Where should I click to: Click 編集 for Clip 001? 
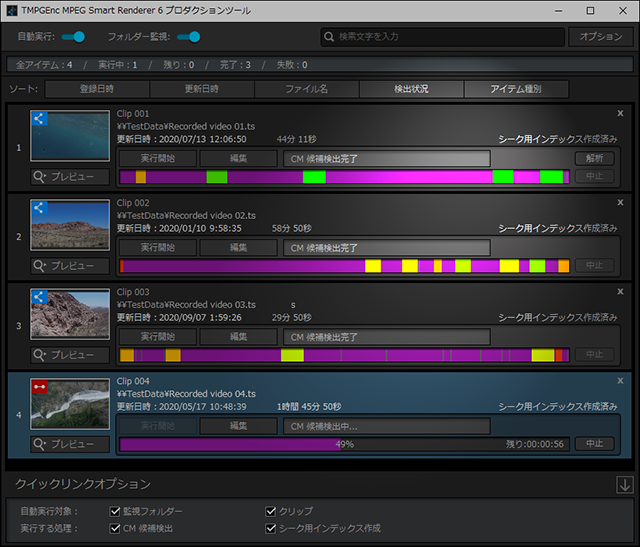click(x=238, y=158)
